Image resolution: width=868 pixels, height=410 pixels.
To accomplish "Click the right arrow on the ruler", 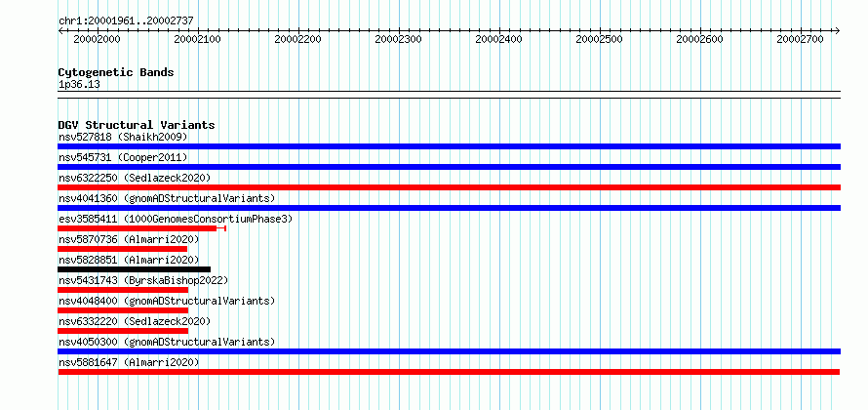I will (x=838, y=30).
